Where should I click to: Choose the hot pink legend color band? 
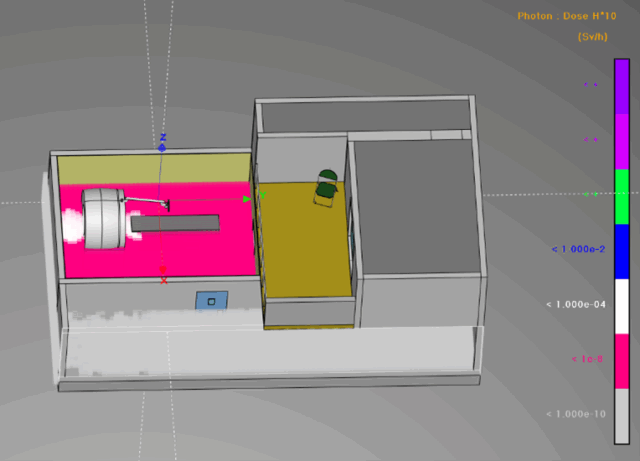pos(621,361)
